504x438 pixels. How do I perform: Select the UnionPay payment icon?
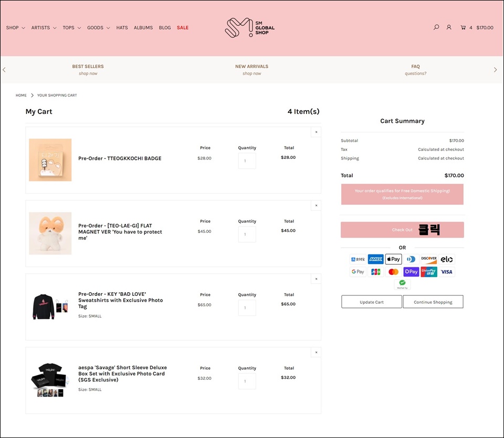(x=429, y=272)
